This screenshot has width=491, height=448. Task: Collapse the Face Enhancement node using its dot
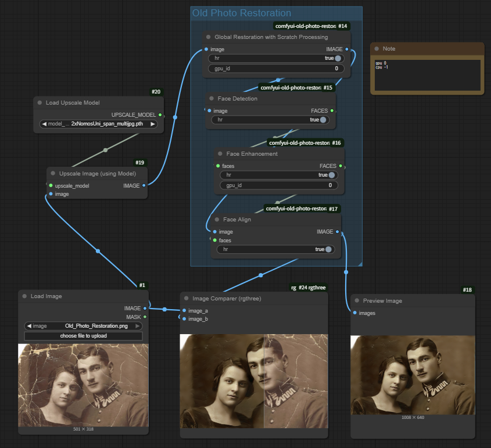point(220,154)
